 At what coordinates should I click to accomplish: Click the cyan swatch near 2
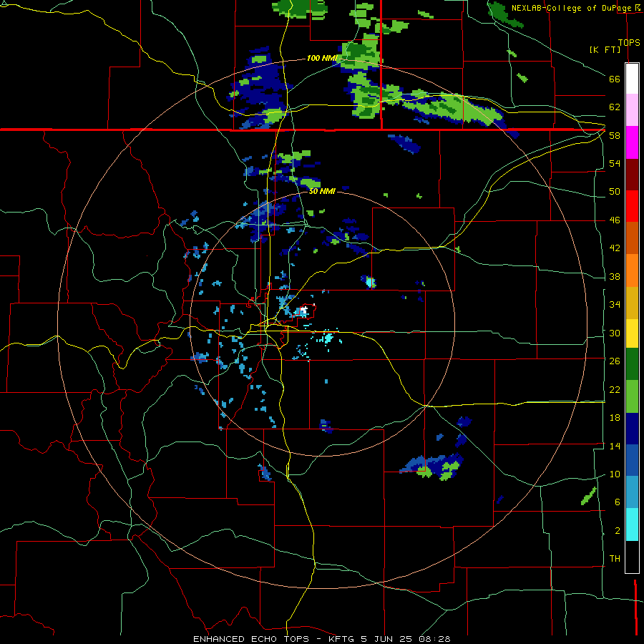[x=632, y=525]
